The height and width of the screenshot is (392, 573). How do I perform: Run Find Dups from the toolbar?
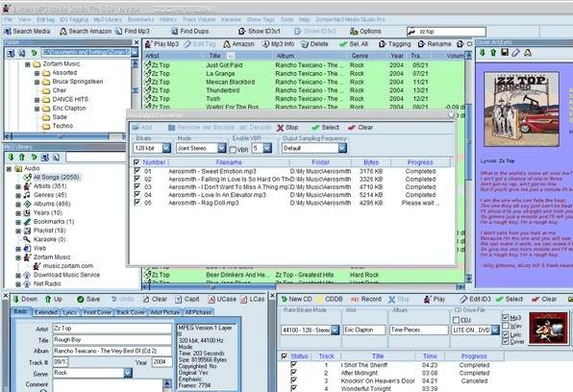(x=189, y=32)
